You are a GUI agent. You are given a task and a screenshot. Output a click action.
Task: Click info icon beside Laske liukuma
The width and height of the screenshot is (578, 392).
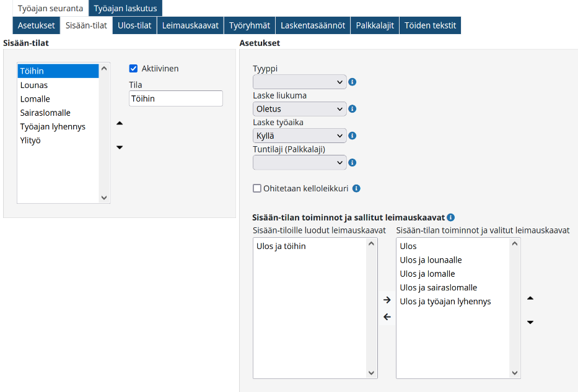click(352, 109)
